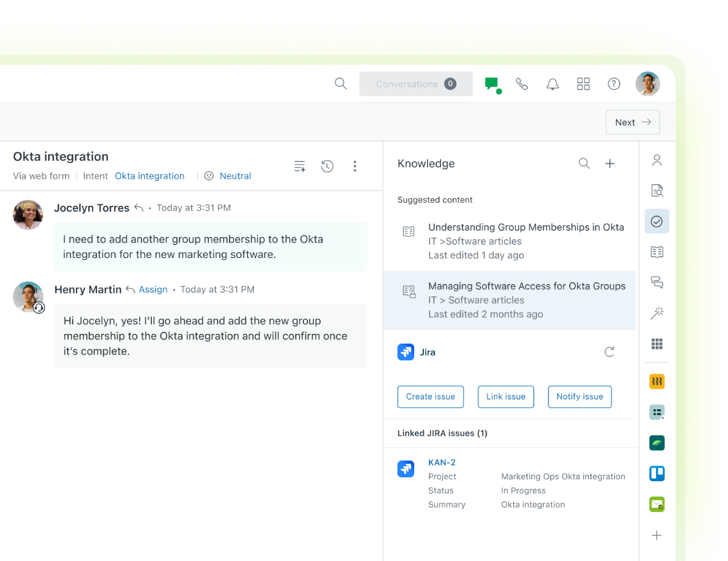The image size is (728, 561).
Task: Click the plus icon in Knowledge panel
Action: click(610, 163)
